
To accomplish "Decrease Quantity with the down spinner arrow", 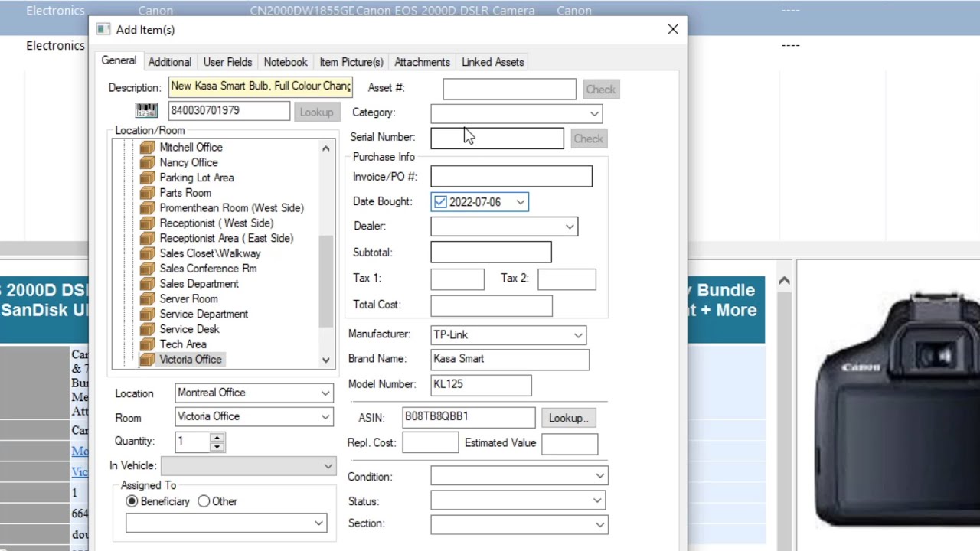I will 217,446.
